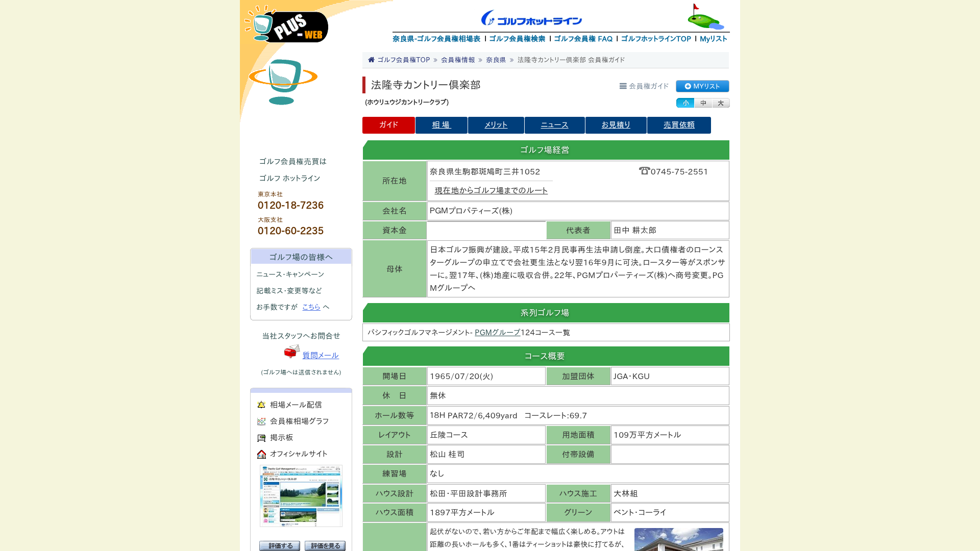Viewport: 980px width, 551px height.
Task: Switch to the 相場 tab
Action: tap(442, 125)
